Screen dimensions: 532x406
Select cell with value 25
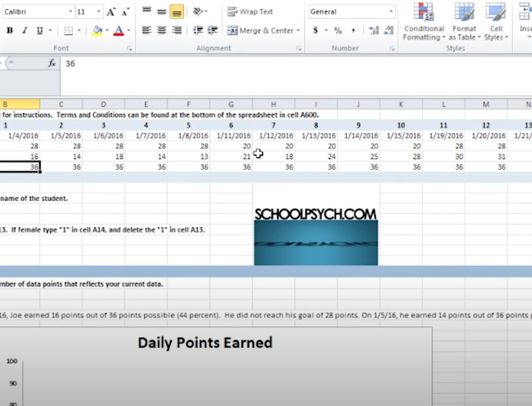pyautogui.click(x=359, y=156)
